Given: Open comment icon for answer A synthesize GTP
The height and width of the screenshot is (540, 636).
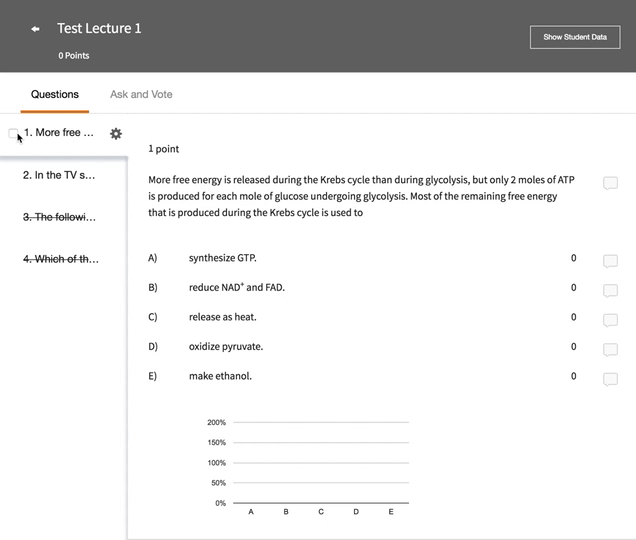Looking at the screenshot, I should [610, 261].
